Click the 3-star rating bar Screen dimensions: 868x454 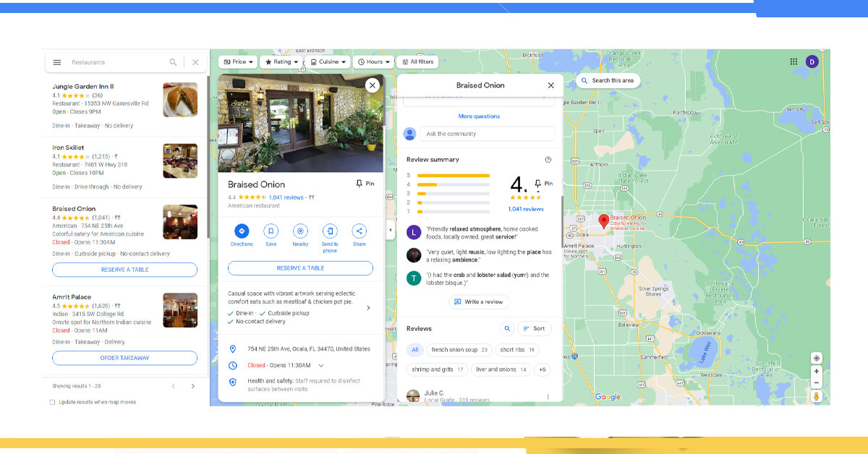pyautogui.click(x=454, y=193)
